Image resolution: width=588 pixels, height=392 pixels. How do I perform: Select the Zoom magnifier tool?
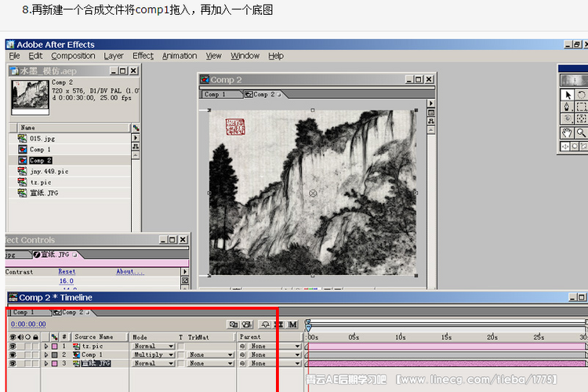(581, 132)
